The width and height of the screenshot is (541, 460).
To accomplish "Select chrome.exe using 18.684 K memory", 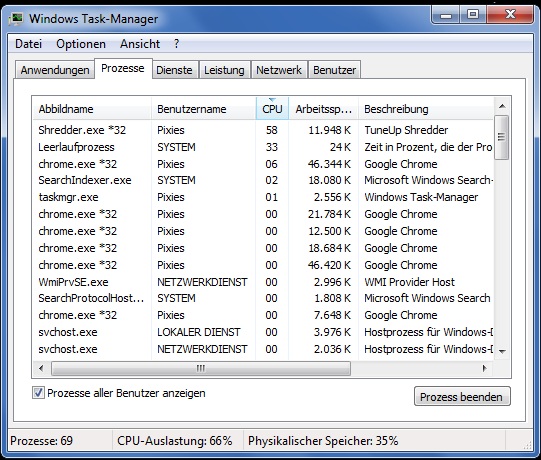I will tap(263, 248).
